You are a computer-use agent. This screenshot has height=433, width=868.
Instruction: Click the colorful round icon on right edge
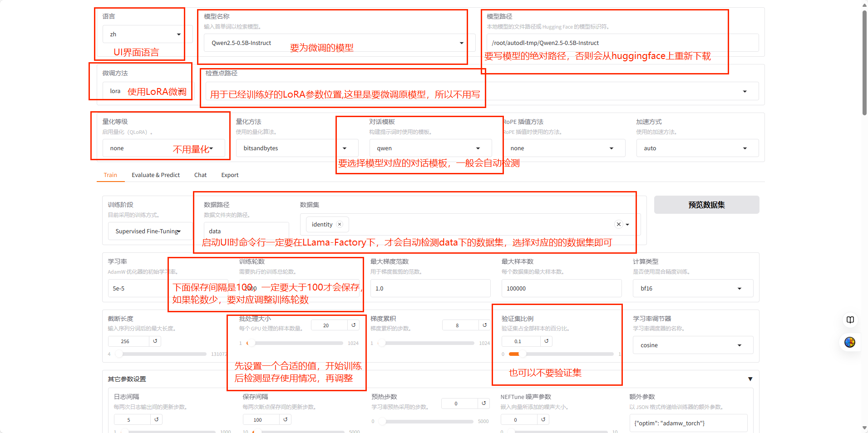tap(850, 342)
